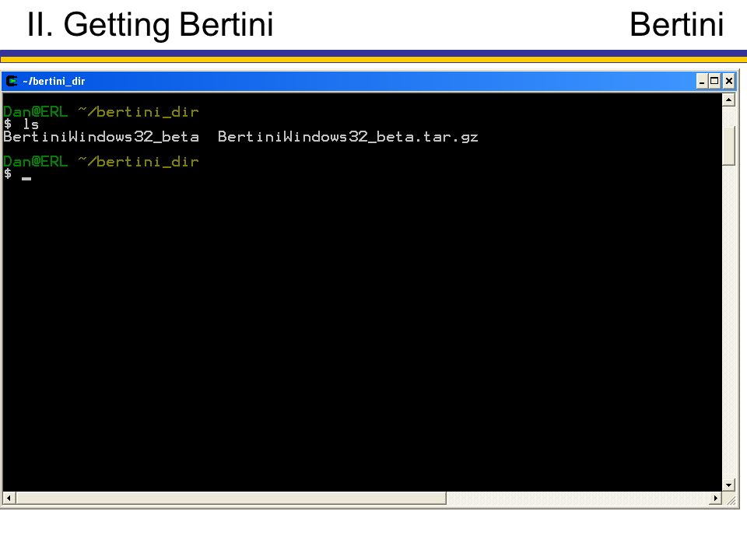Click the window resize grip corner
Image resolution: width=747 pixels, height=560 pixels.
click(731, 499)
